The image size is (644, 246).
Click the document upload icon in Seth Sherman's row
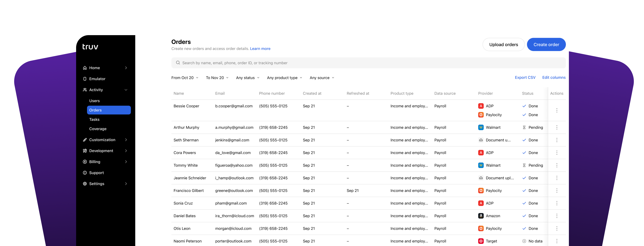(x=481, y=140)
